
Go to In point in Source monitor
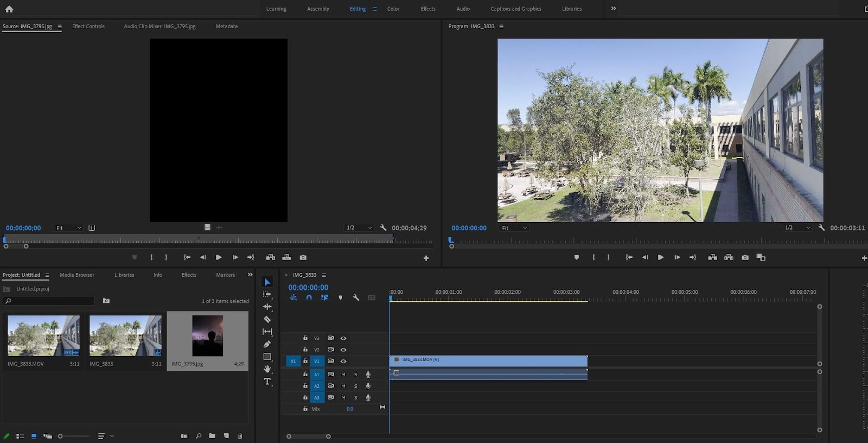coord(187,257)
